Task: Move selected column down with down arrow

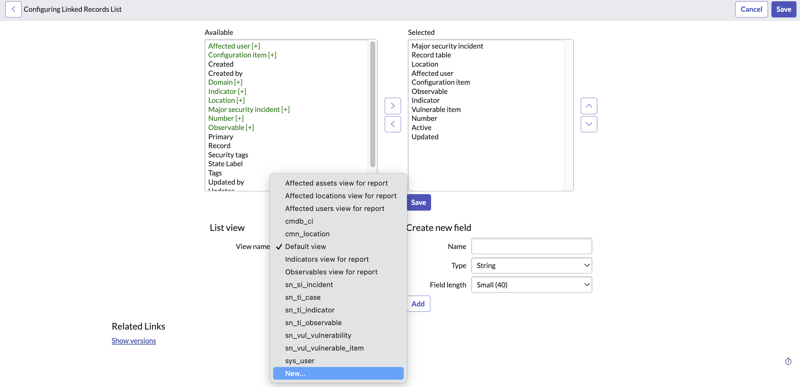Action: pyautogui.click(x=589, y=124)
